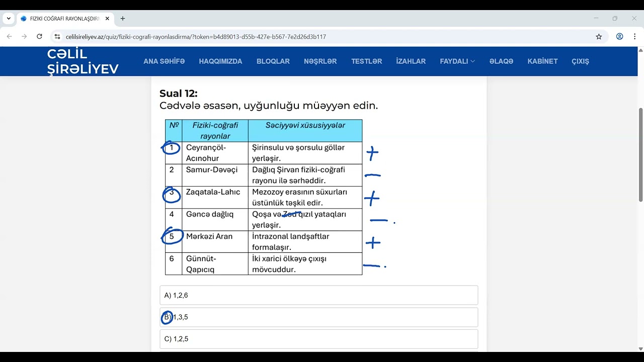This screenshot has height=362, width=644.
Task: Minimize the browser window
Action: tap(596, 19)
